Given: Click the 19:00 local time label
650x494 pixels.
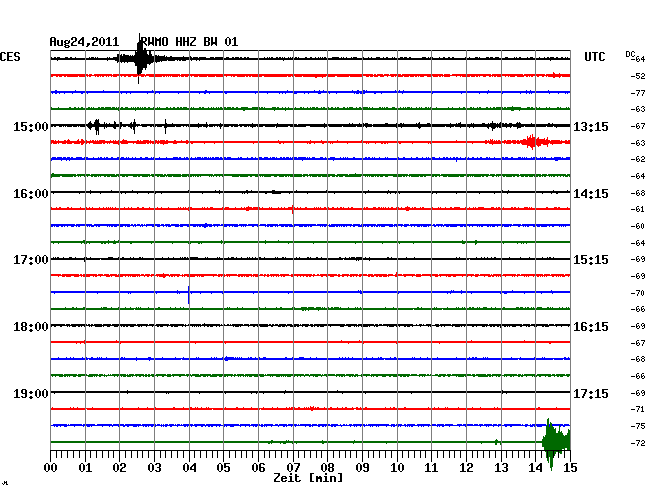Looking at the screenshot, I should click(31, 393).
